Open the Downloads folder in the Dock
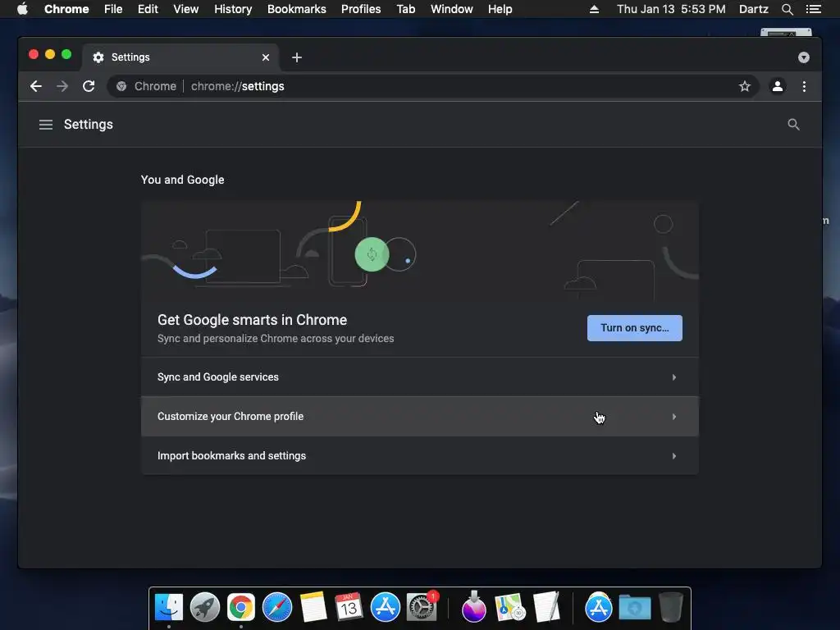 pos(634,608)
